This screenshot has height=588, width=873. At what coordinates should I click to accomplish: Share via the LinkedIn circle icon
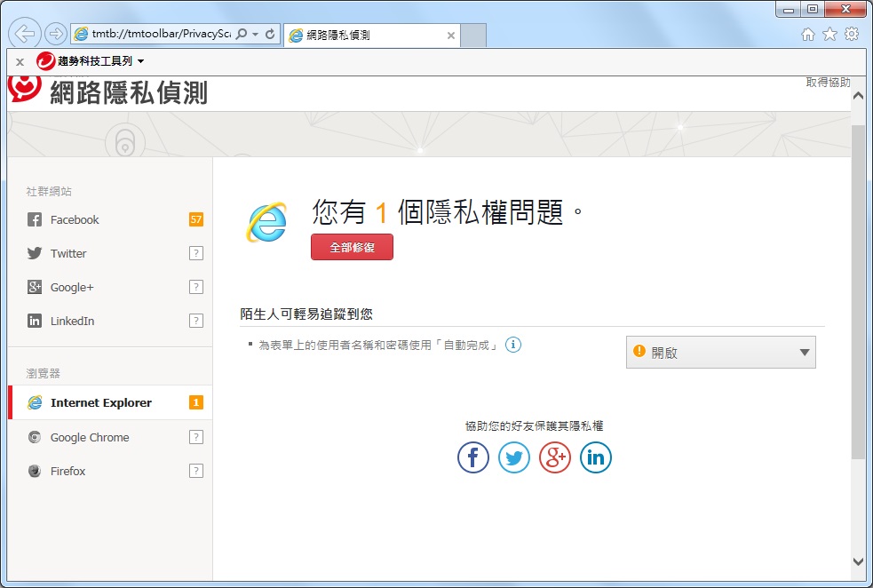click(596, 457)
